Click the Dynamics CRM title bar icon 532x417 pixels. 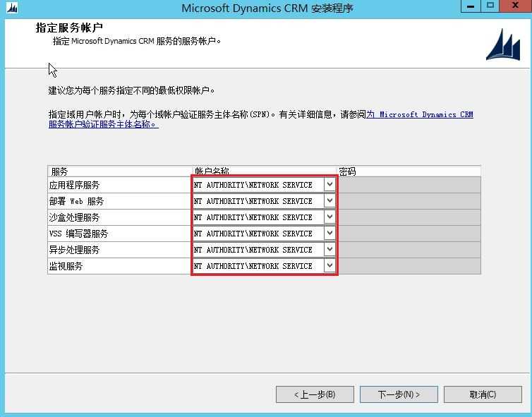[x=12, y=8]
